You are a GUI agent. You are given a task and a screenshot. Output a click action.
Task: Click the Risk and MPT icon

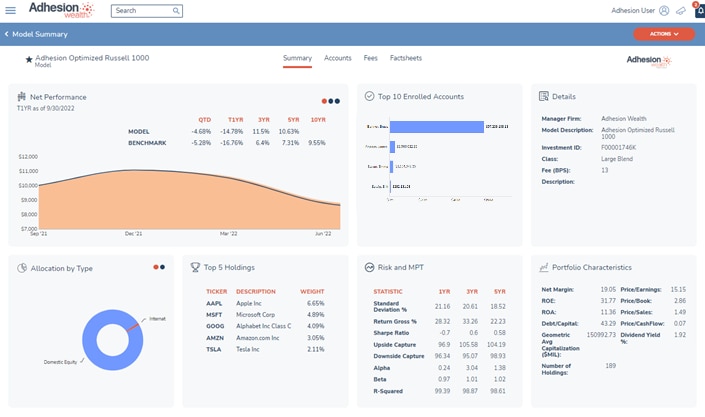tap(369, 267)
